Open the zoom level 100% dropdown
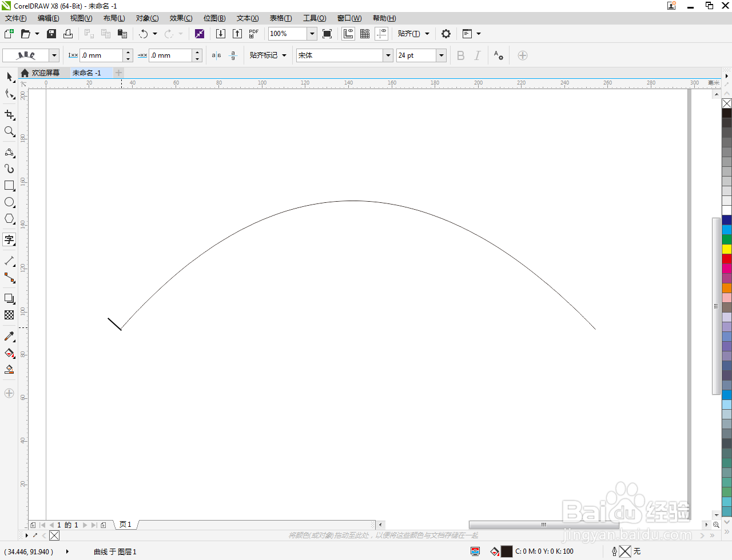732x560 pixels. coord(312,34)
